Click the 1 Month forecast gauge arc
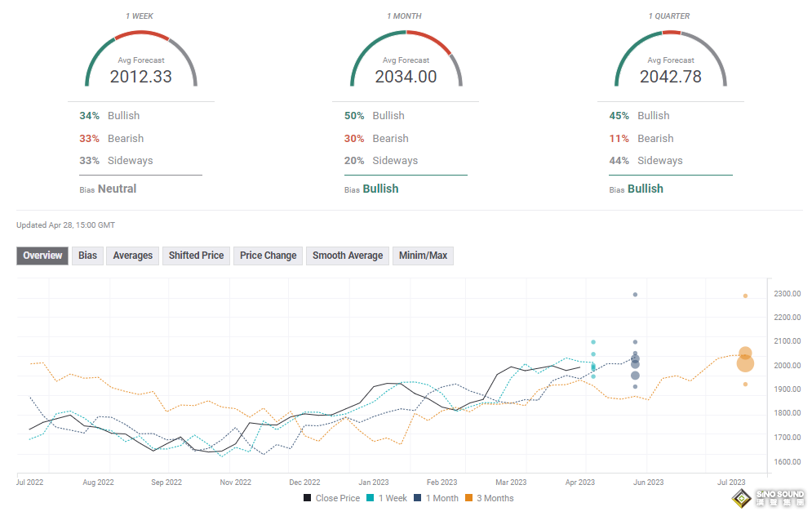Viewport: 812px width, 516px height. tap(406, 37)
